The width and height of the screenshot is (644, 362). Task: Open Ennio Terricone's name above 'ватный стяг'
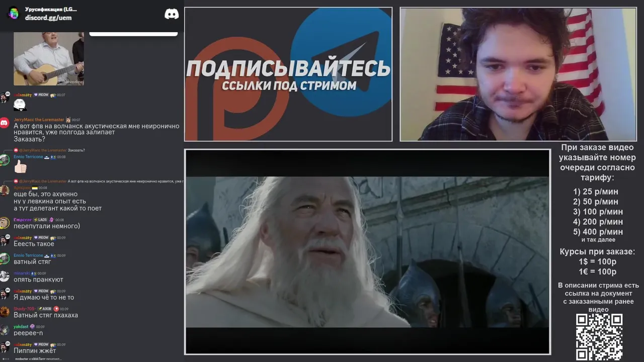coord(28,255)
